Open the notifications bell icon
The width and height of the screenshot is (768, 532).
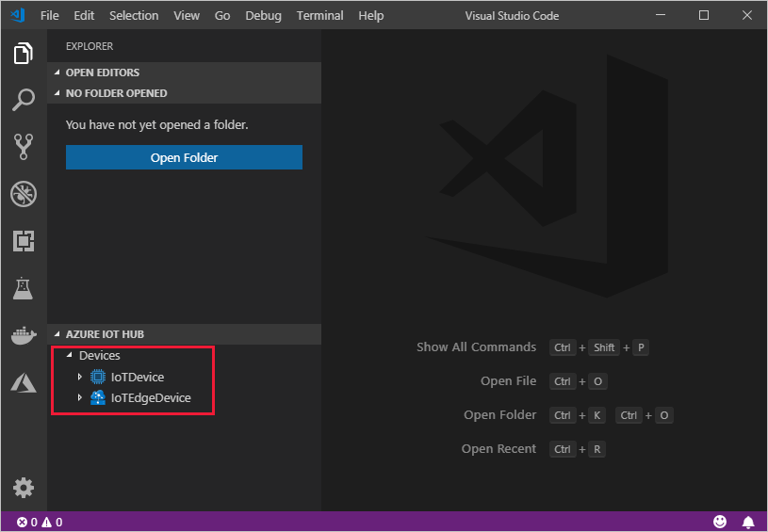748,523
